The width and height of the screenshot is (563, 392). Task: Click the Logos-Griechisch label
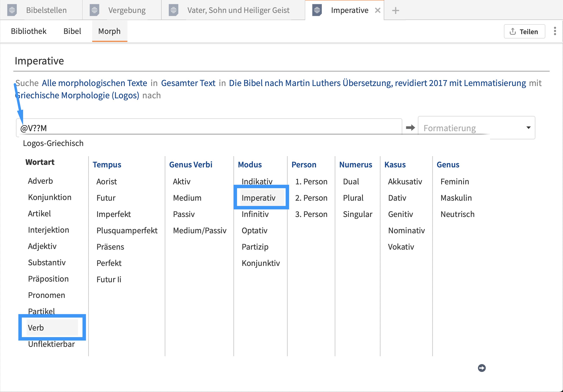pyautogui.click(x=53, y=143)
